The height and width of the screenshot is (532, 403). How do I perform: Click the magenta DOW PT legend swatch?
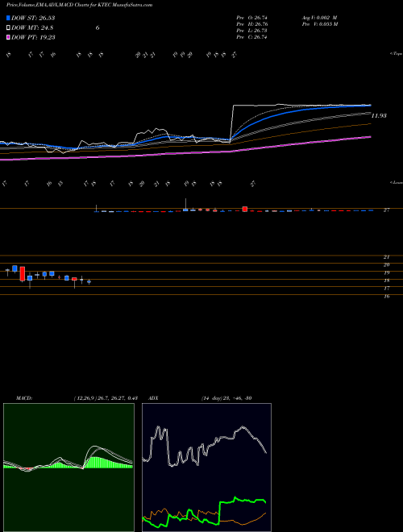coord(9,37)
